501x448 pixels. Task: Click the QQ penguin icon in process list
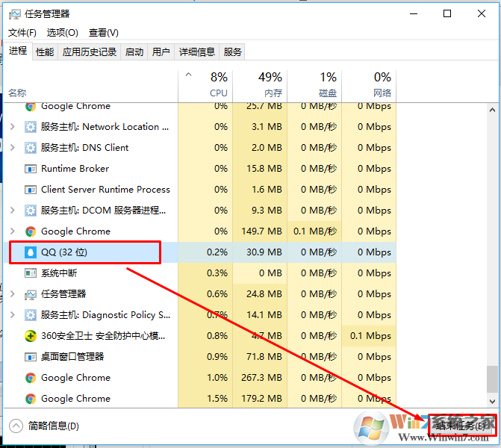[x=31, y=252]
